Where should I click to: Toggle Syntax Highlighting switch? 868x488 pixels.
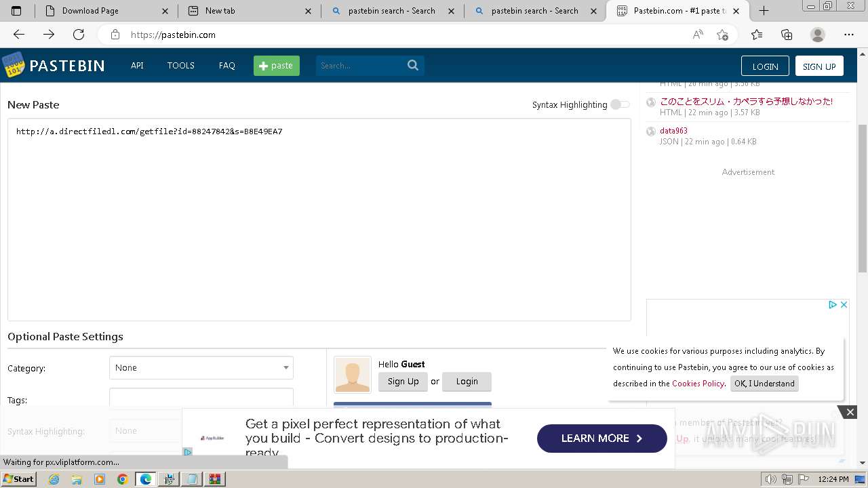click(620, 104)
